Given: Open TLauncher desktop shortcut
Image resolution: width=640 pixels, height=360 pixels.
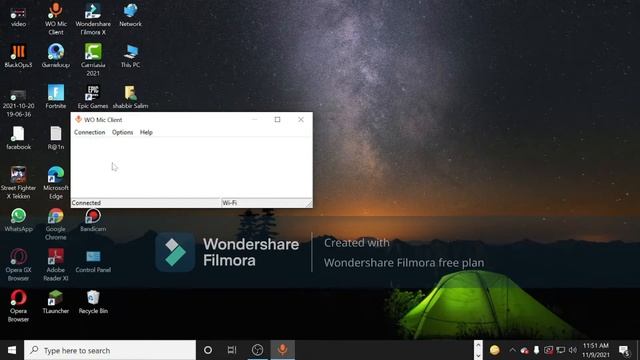Looking at the screenshot, I should 56,302.
